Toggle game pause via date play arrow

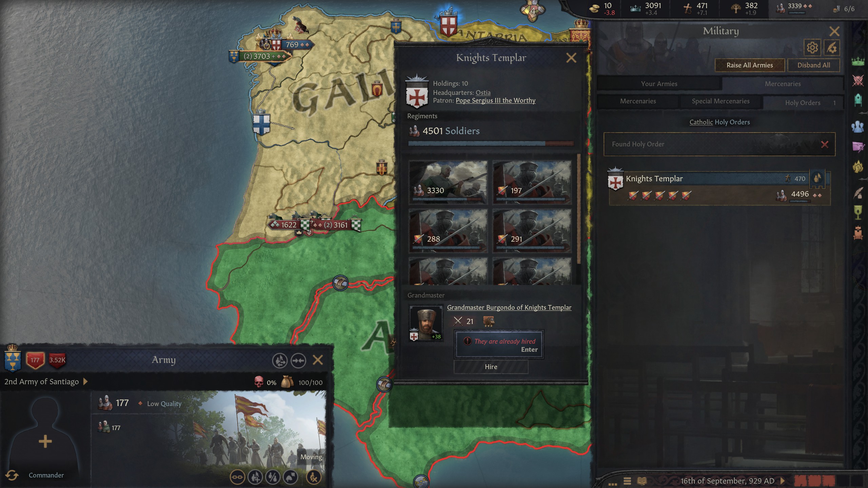[x=783, y=481]
